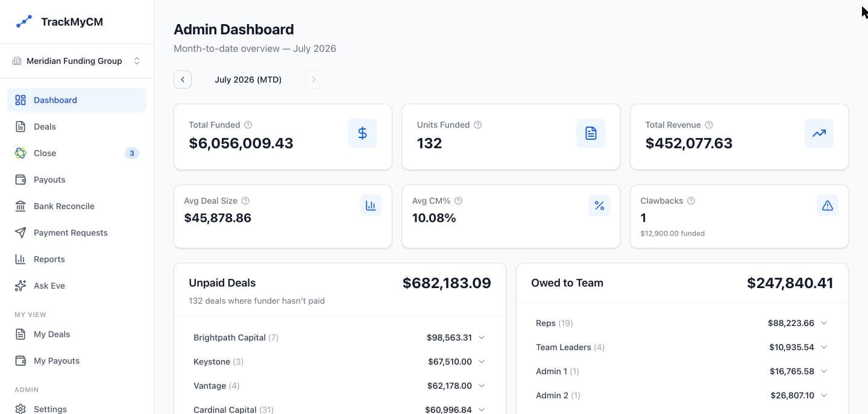This screenshot has height=414, width=868.
Task: Click the document icon on Units Funded card
Action: pos(591,133)
